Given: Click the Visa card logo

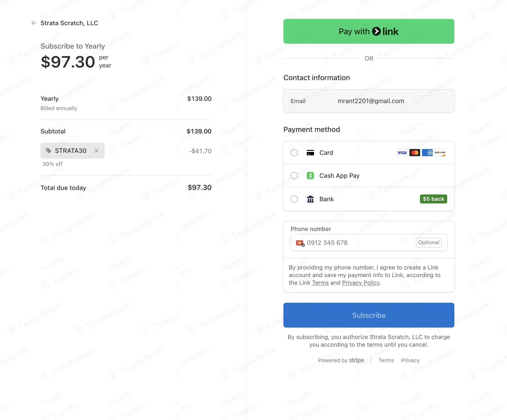Looking at the screenshot, I should click(402, 153).
